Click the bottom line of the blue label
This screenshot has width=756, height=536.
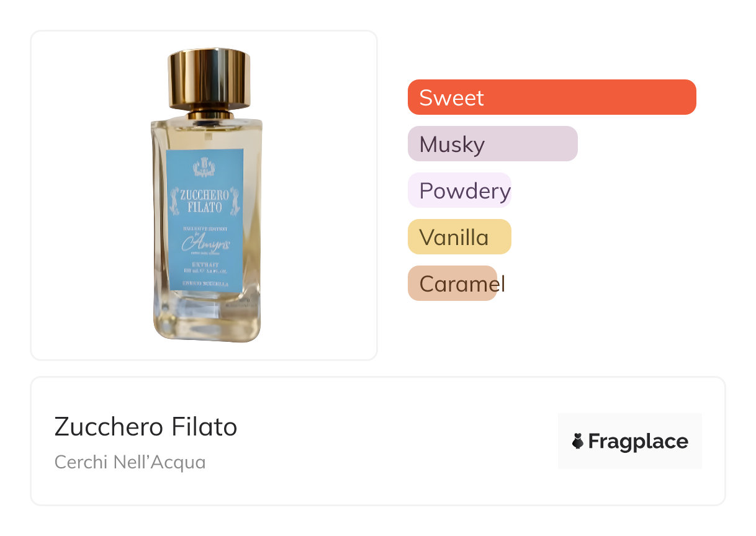204,283
